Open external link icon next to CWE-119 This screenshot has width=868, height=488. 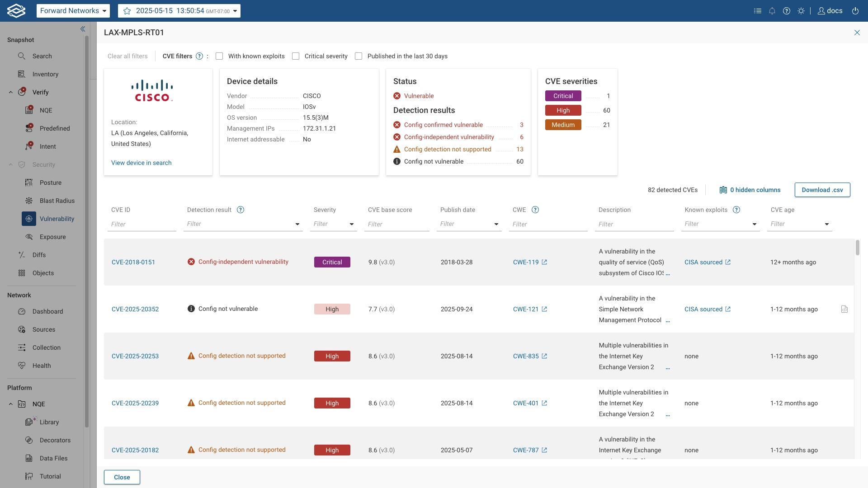(544, 262)
